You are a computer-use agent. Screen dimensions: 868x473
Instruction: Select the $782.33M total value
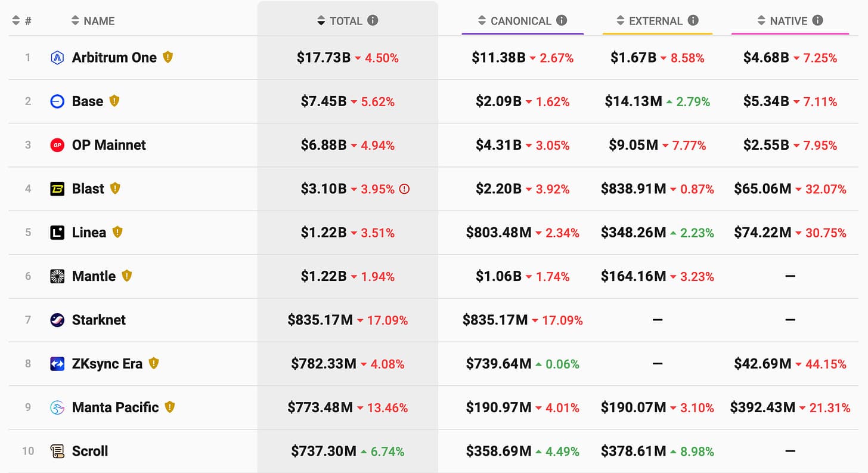(324, 364)
